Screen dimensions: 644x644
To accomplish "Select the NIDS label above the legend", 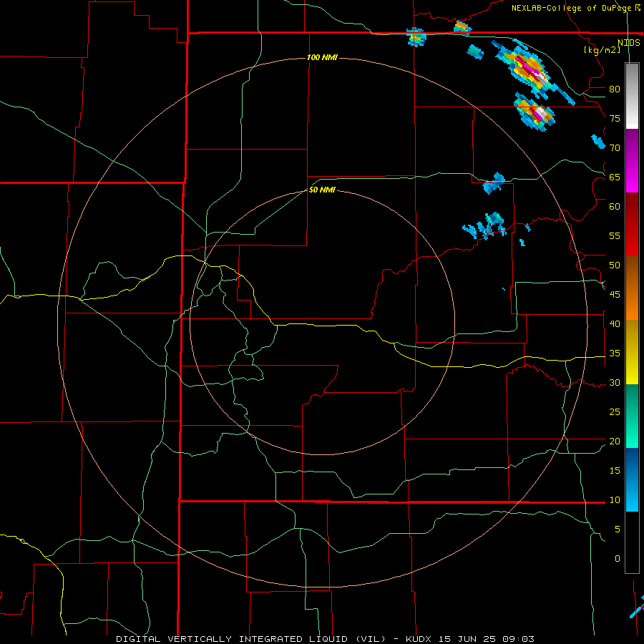I will click(x=628, y=43).
